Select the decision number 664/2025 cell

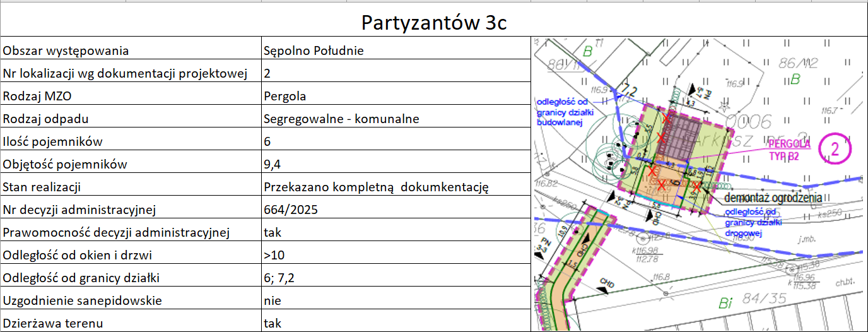tap(395, 210)
